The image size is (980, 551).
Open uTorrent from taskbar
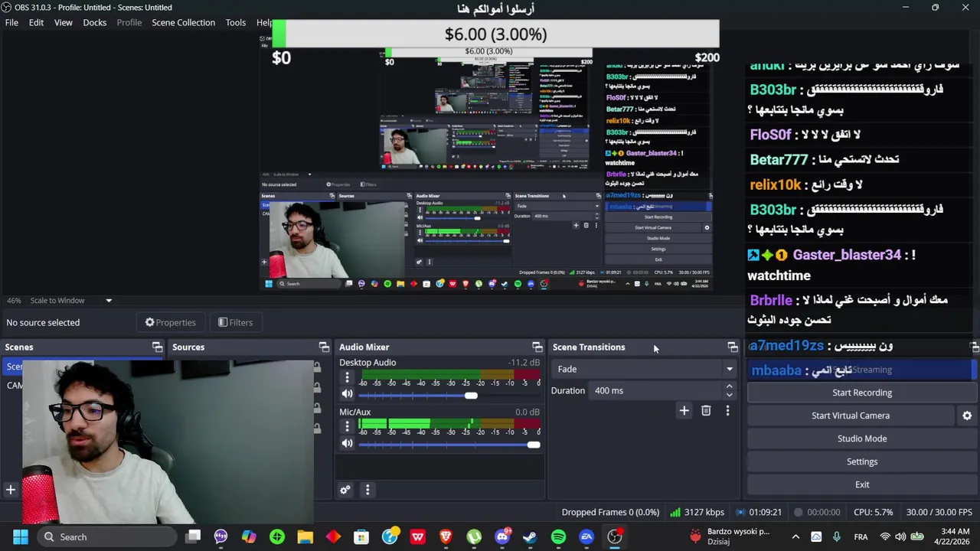pyautogui.click(x=474, y=536)
